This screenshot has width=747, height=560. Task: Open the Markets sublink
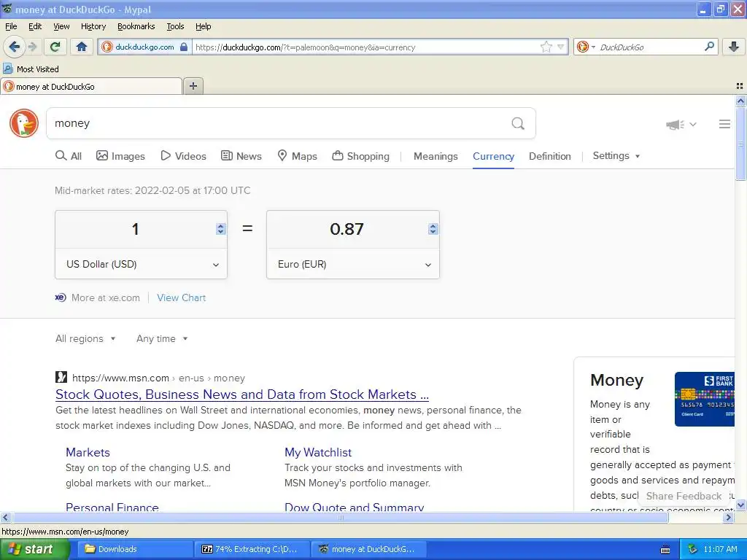(88, 452)
